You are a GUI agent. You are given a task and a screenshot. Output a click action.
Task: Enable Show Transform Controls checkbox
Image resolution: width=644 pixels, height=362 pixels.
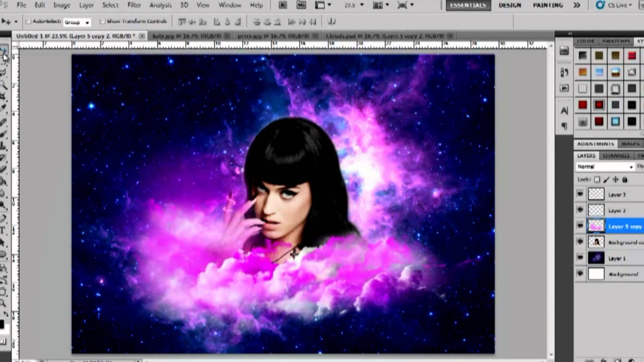103,21
